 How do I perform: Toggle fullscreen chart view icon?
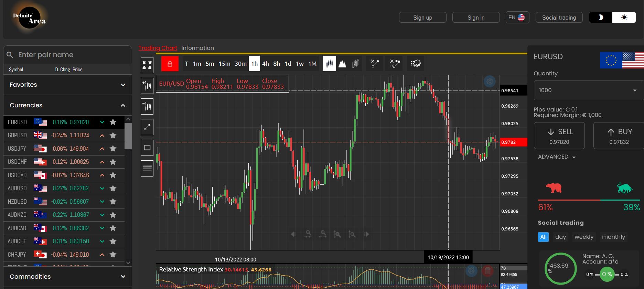coord(147,65)
